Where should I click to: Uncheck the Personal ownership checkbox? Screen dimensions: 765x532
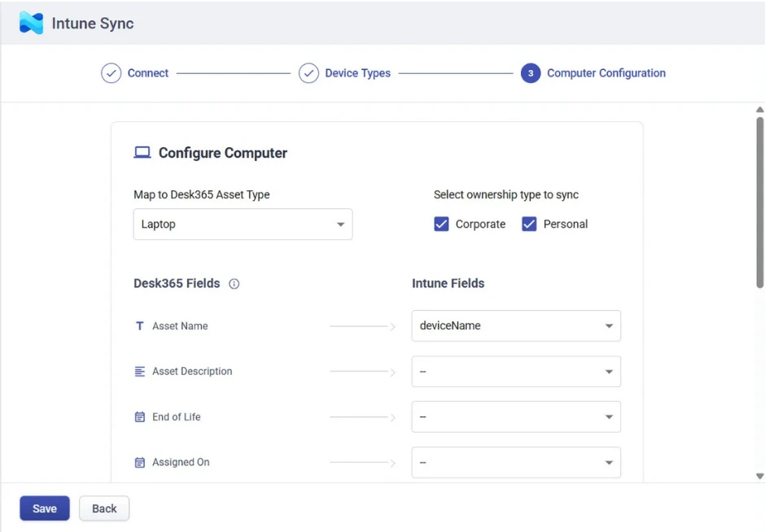pyautogui.click(x=529, y=224)
